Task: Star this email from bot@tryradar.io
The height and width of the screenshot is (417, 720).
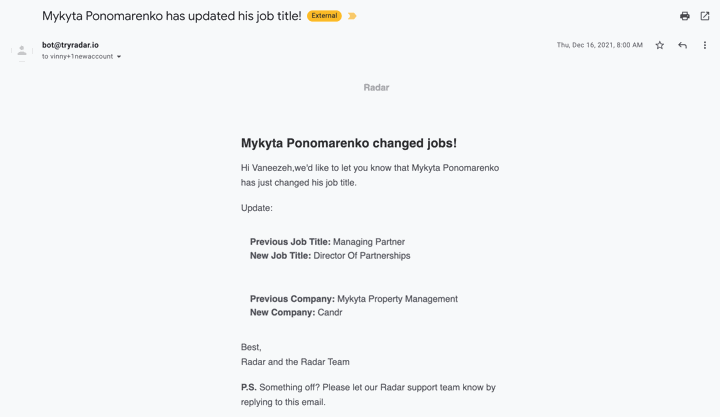Action: point(659,45)
